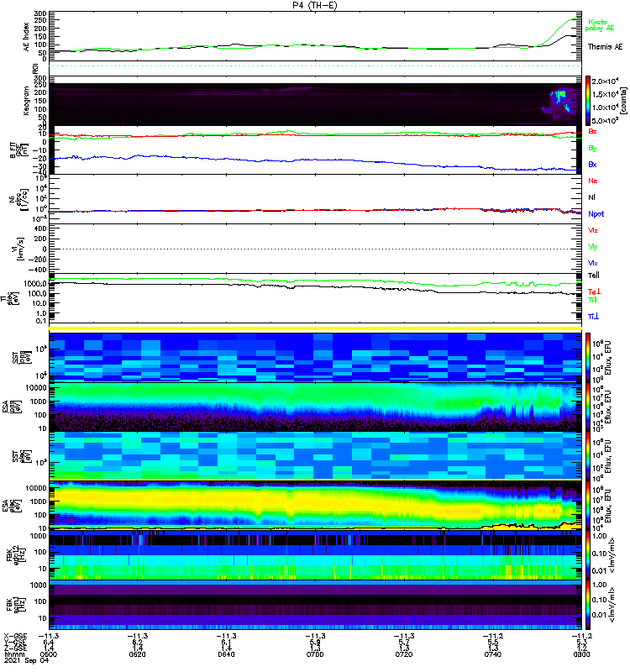Click the B_FIT GSE [nT] axis label

pos(19,150)
